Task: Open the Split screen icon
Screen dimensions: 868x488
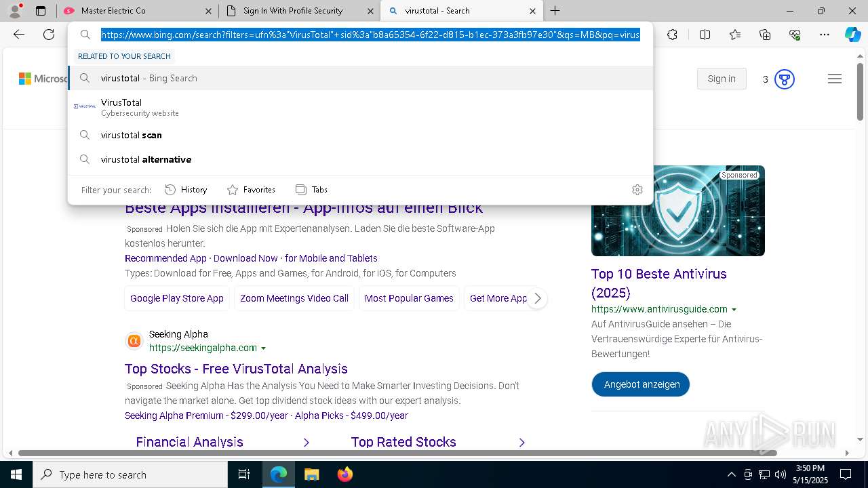Action: coord(705,35)
